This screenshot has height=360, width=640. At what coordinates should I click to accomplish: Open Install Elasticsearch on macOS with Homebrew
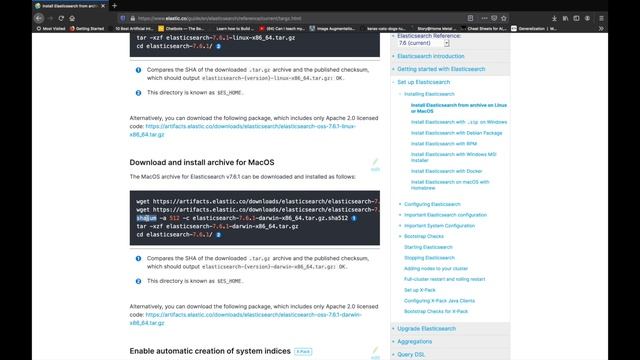[450, 185]
